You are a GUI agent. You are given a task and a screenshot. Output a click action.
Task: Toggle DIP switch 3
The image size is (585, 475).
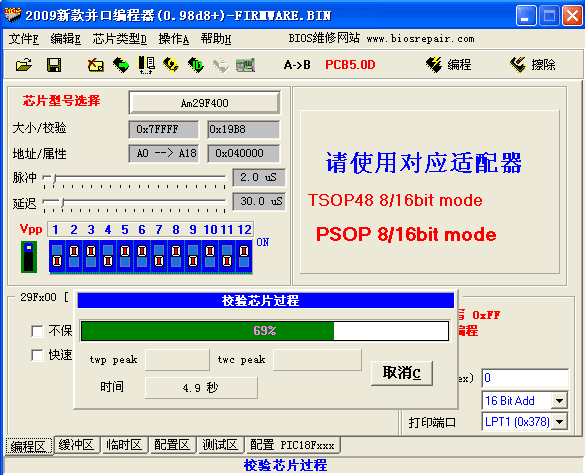tap(91, 256)
